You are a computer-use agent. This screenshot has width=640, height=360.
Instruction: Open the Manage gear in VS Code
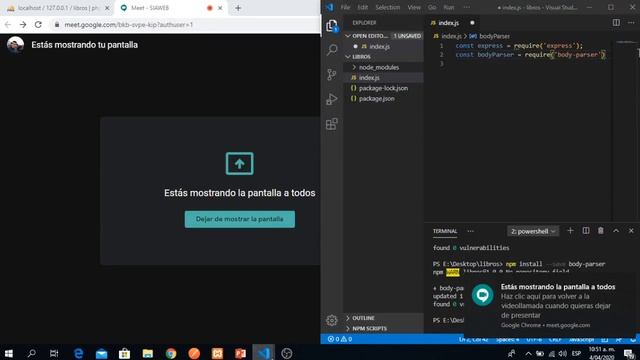pyautogui.click(x=332, y=320)
